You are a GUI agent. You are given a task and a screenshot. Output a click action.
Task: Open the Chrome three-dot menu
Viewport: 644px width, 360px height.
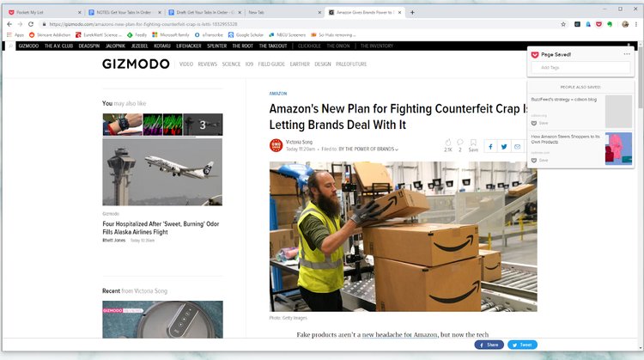coord(635,24)
